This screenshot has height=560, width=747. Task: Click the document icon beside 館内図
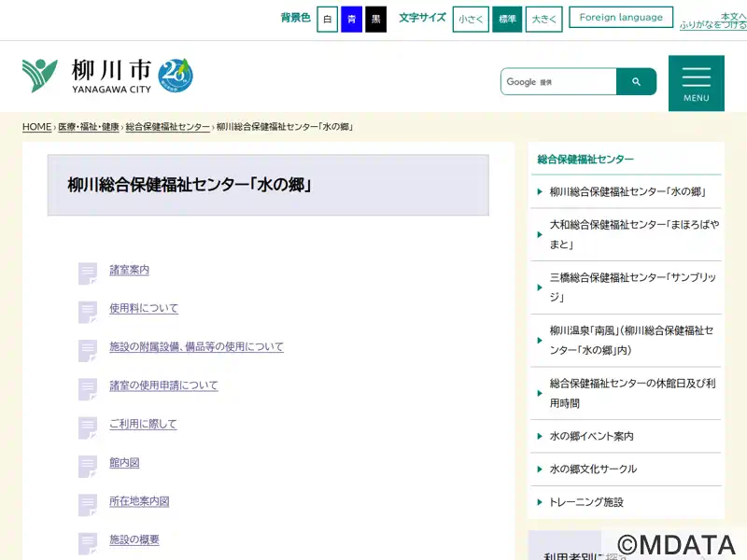point(88,464)
